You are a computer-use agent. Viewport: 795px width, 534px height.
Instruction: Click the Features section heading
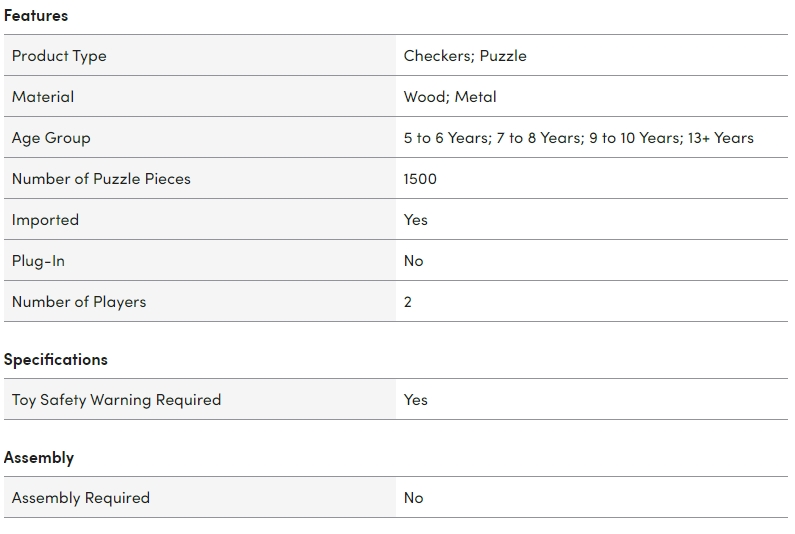35,16
